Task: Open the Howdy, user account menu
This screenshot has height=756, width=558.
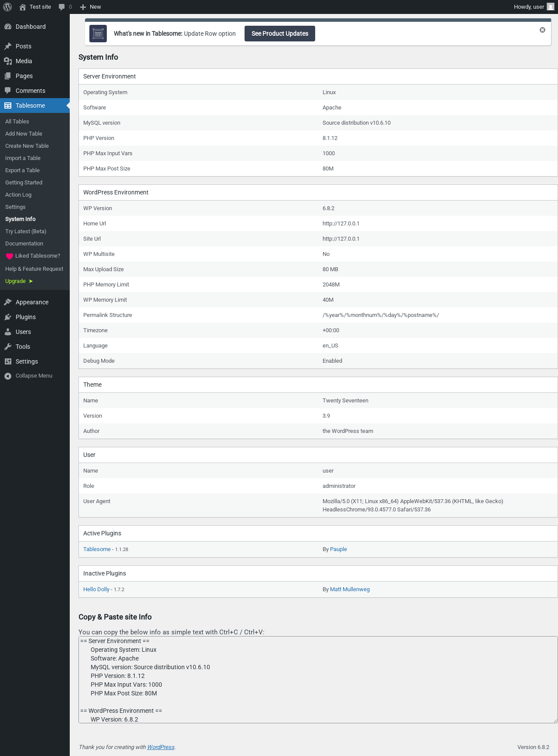Action: coord(534,7)
